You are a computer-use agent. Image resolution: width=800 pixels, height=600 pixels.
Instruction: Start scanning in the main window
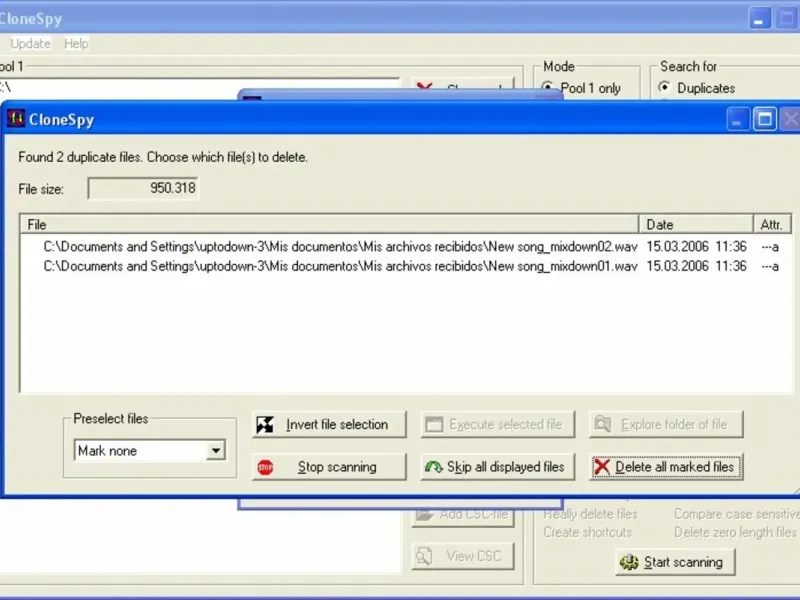675,562
